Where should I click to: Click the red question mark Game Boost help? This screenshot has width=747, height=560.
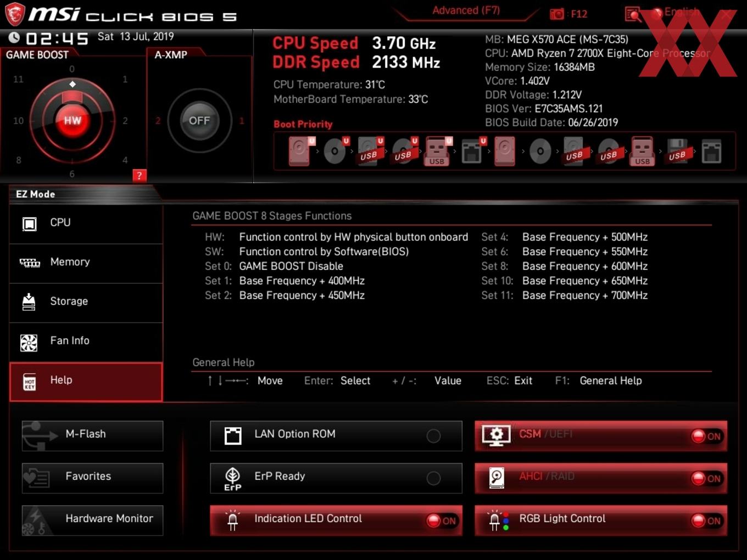140,175
